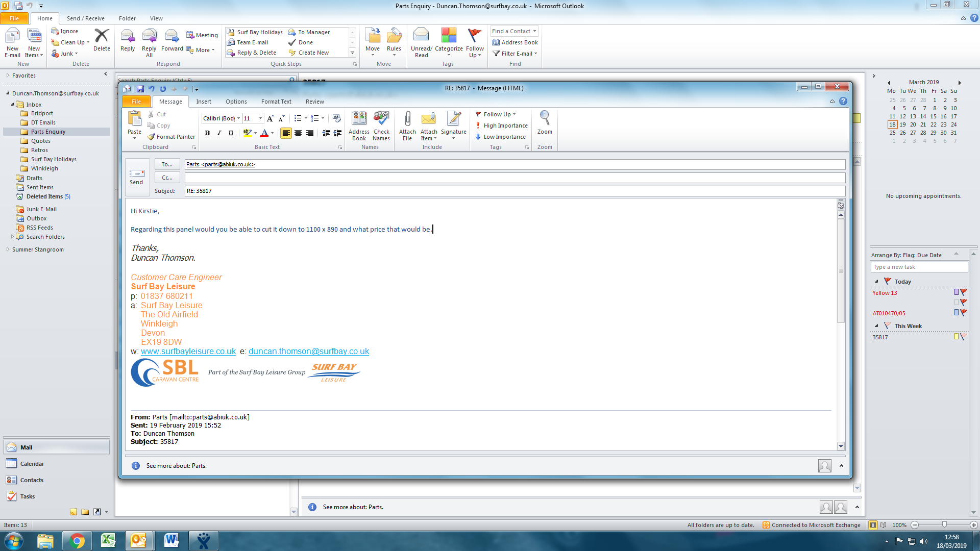Click the Send button
This screenshot has width=980, height=551.
coord(136,177)
